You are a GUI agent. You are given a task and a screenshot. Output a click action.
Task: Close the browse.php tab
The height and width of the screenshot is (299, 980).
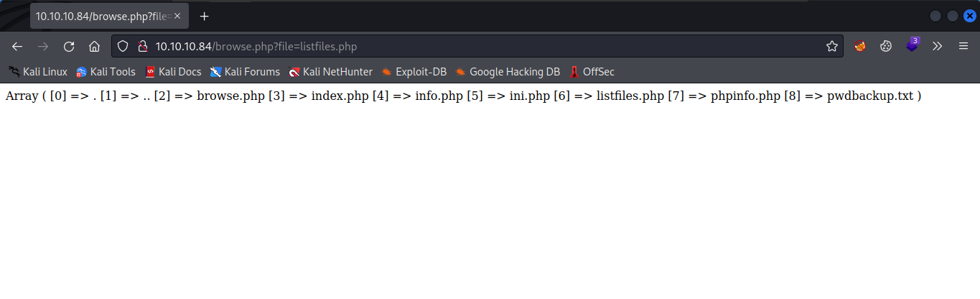click(x=177, y=16)
